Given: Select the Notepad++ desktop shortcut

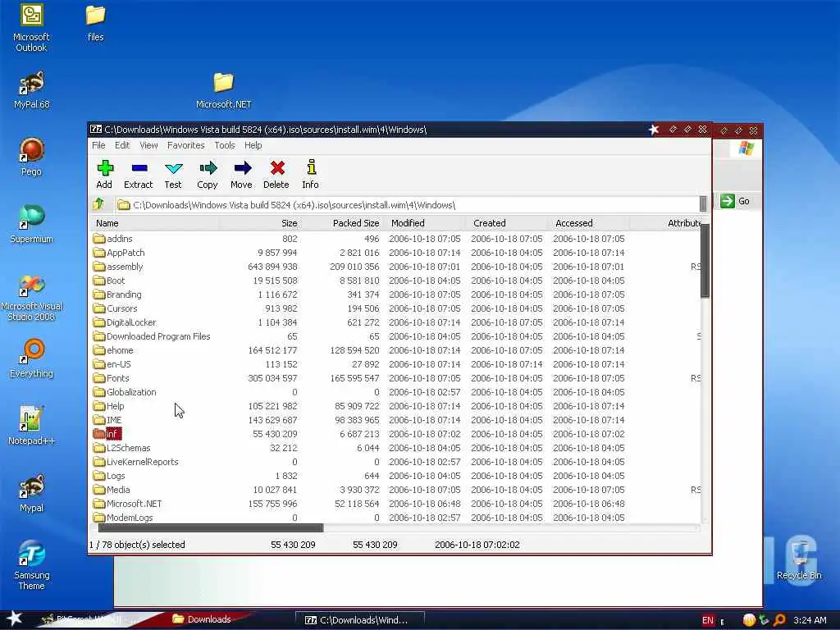Looking at the screenshot, I should (32, 426).
